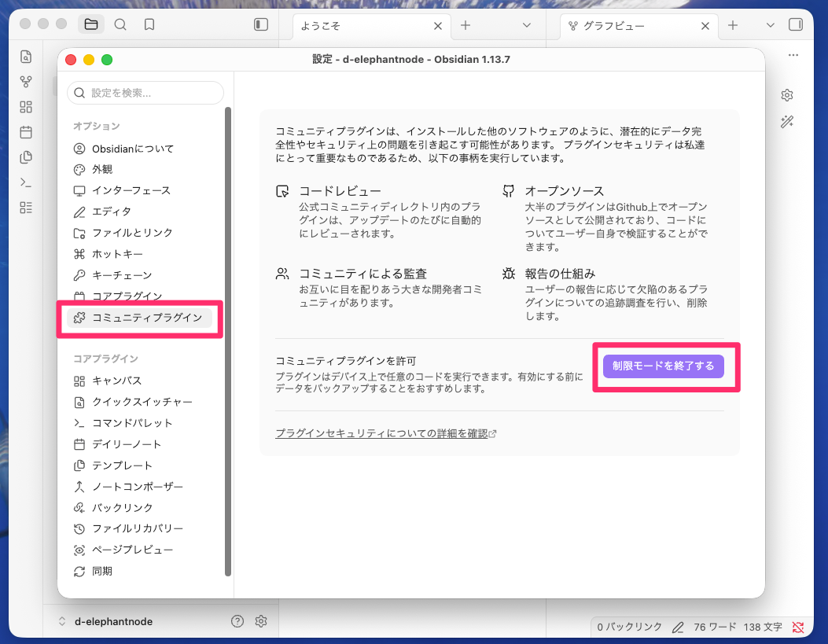Expand tab list dropdown after グラフビュー
Viewport: 828px width, 644px height.
[x=770, y=25]
